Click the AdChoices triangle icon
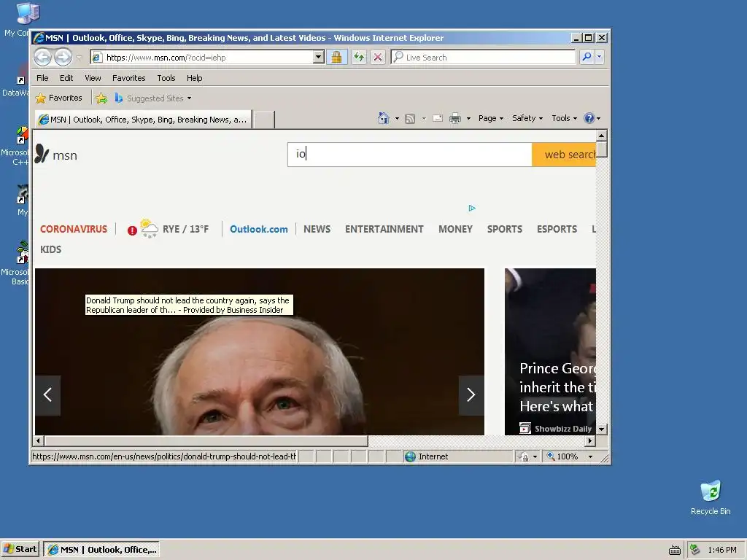The width and height of the screenshot is (747, 560). tap(472, 208)
